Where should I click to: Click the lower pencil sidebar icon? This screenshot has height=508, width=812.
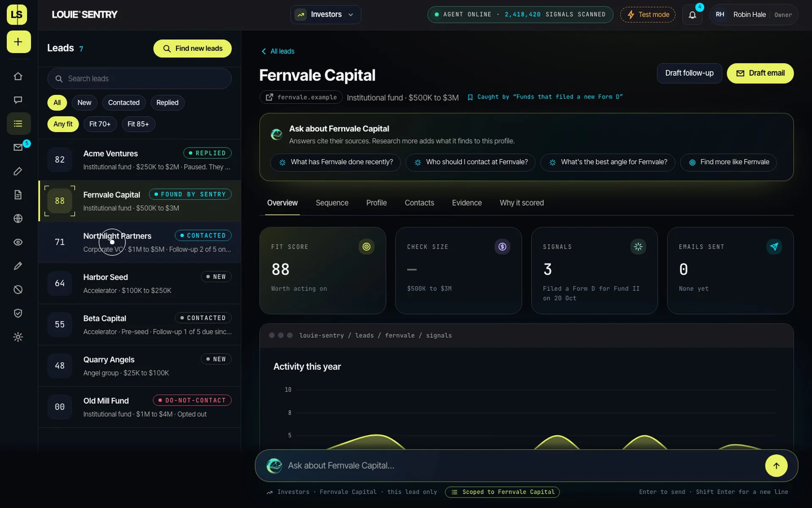(18, 266)
